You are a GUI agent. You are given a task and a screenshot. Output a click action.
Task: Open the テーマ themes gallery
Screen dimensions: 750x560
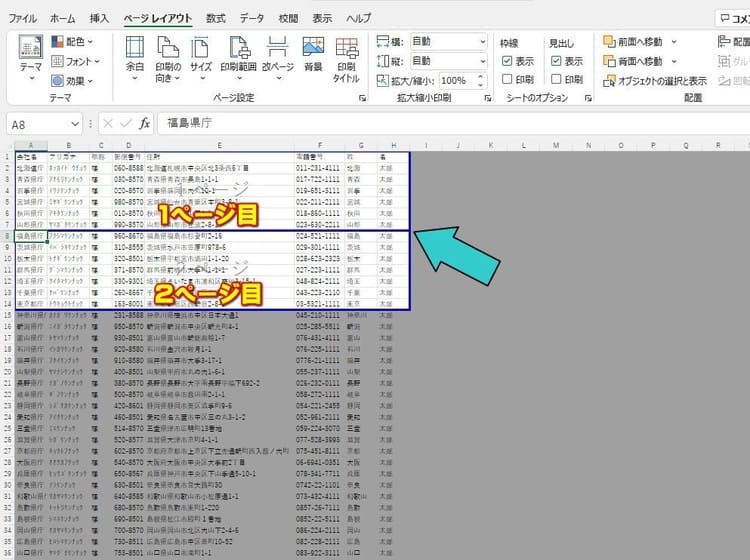(31, 58)
